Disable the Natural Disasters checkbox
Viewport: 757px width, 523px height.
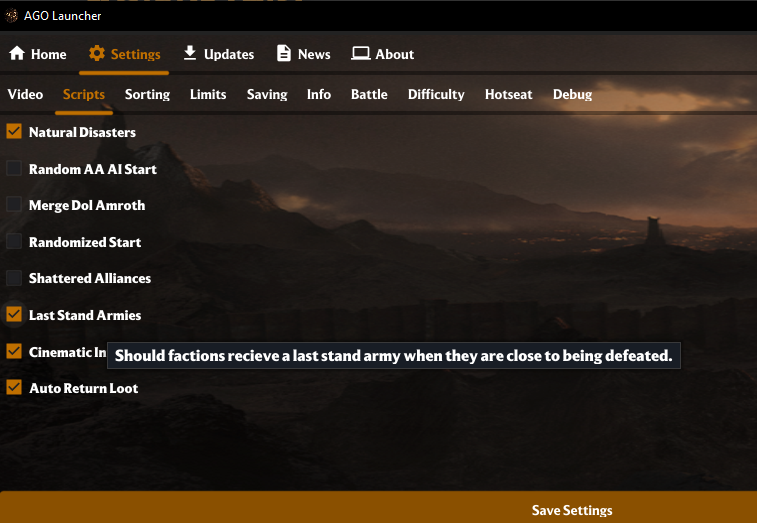coord(14,131)
